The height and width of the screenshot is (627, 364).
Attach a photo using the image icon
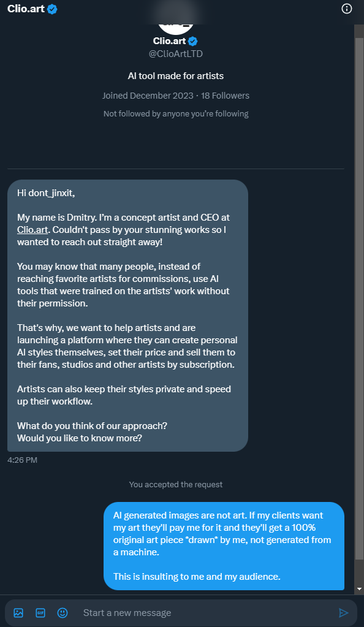(18, 613)
